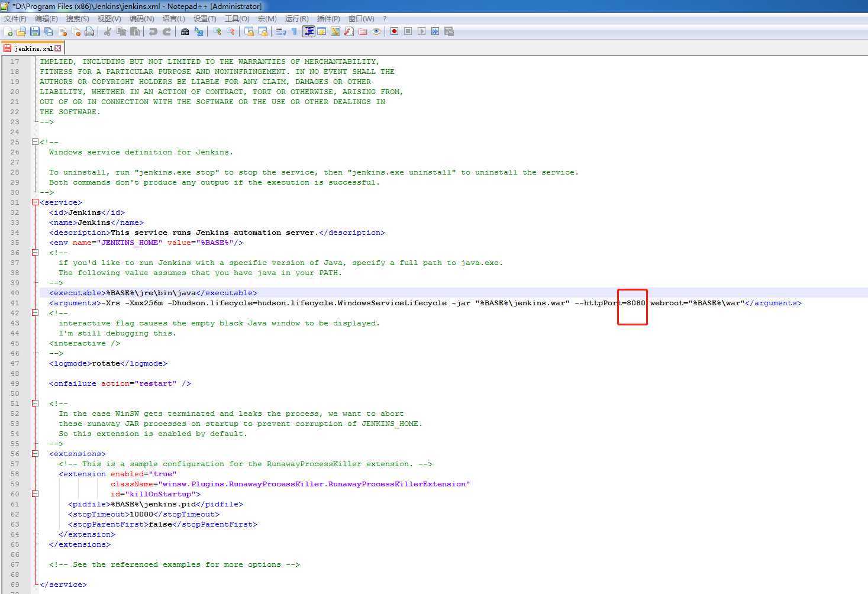Click the Zoom In magnifier icon
Image resolution: width=868 pixels, height=594 pixels.
pyautogui.click(x=217, y=31)
